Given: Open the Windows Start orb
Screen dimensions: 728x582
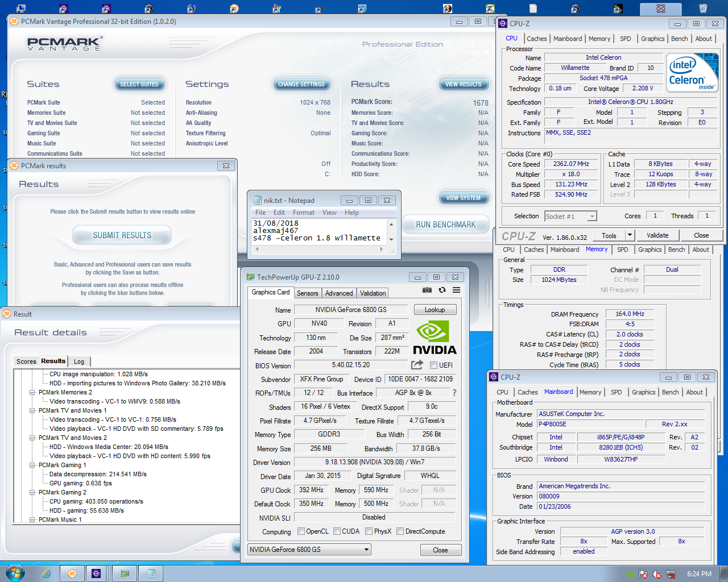Looking at the screenshot, I should click(15, 573).
